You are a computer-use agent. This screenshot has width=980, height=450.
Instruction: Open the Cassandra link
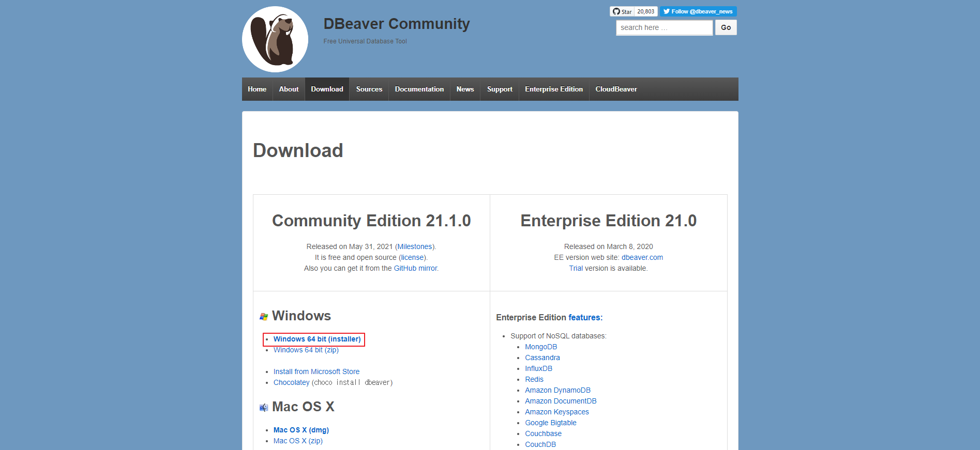point(542,358)
